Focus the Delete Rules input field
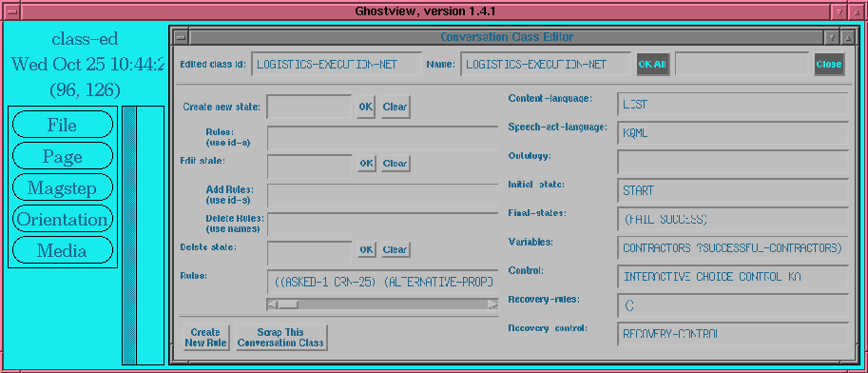The width and height of the screenshot is (868, 373). [x=382, y=224]
